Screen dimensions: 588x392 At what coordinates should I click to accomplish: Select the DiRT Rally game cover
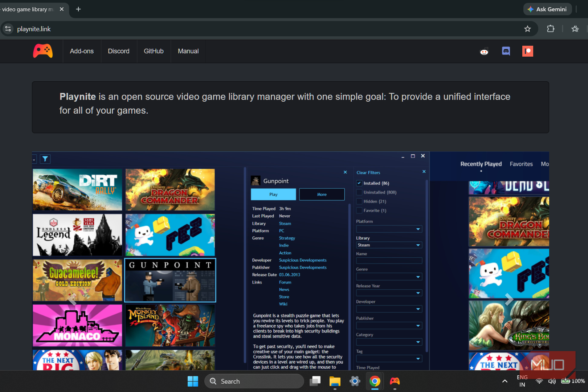pos(77,189)
